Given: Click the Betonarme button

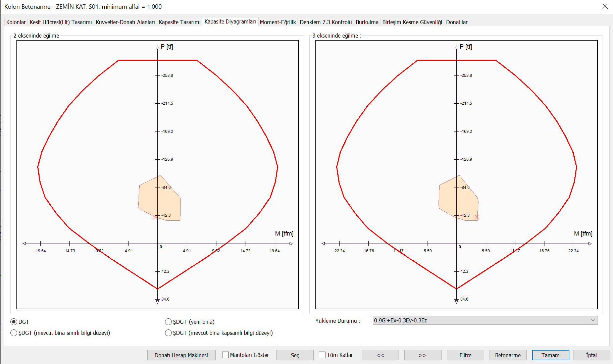Looking at the screenshot, I should point(508,355).
